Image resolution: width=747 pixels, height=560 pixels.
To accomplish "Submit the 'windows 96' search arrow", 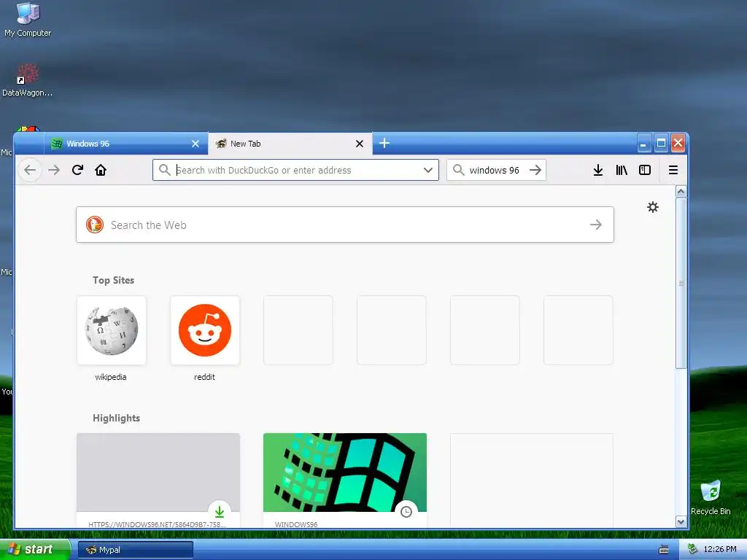I will [x=535, y=170].
